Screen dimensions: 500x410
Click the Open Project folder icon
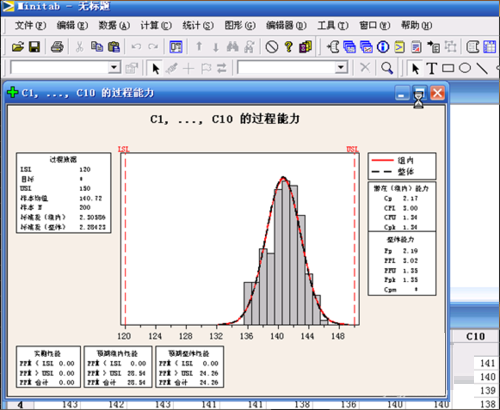(x=18, y=47)
